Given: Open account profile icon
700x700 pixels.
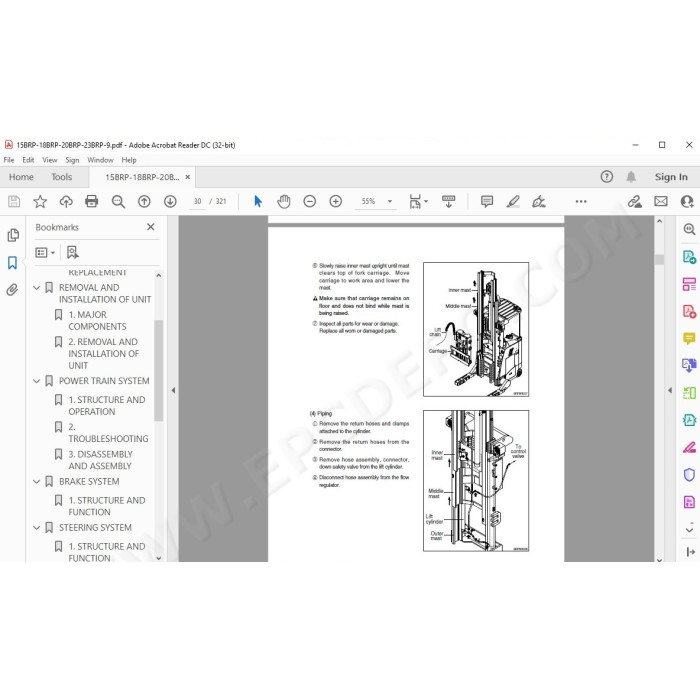Looking at the screenshot, I should point(688,201).
